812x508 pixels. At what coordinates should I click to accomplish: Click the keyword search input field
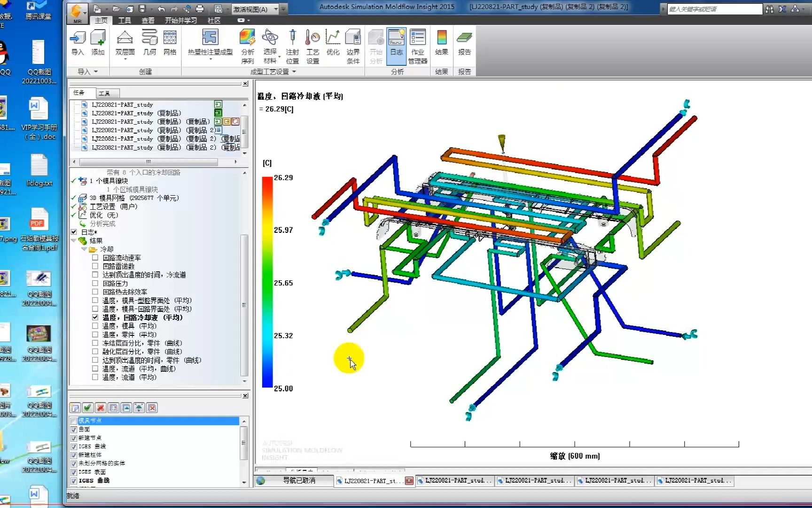point(714,9)
